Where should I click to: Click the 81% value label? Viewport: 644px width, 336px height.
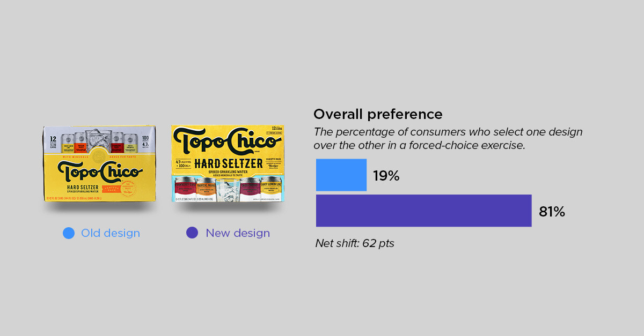[x=552, y=212]
